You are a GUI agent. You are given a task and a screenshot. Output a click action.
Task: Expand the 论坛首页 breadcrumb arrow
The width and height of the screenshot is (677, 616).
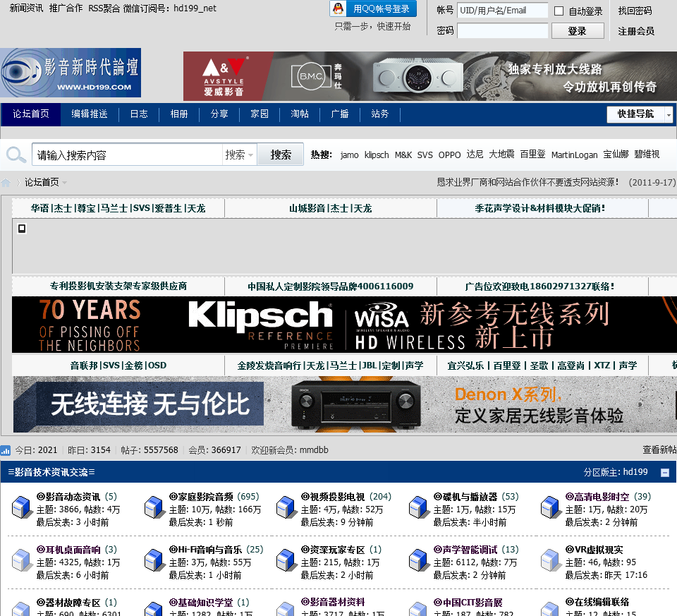65,183
